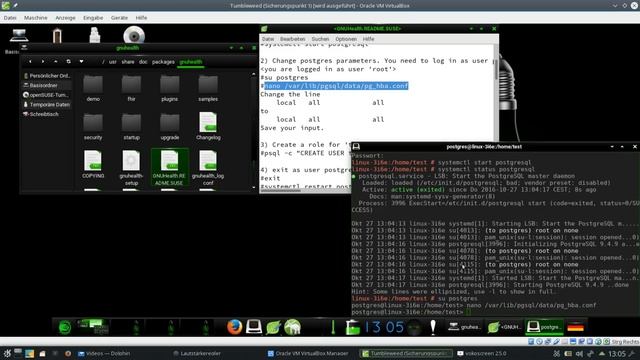Viewport: 640px width, 360px height.
Task: Open Hilfe menu in README editor
Action: [x=369, y=39]
